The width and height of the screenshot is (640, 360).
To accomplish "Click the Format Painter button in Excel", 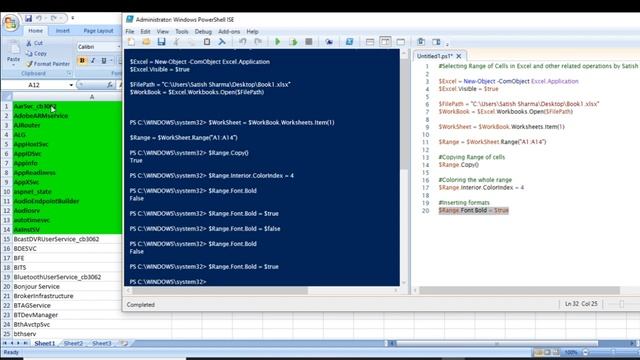I will pyautogui.click(x=48, y=64).
